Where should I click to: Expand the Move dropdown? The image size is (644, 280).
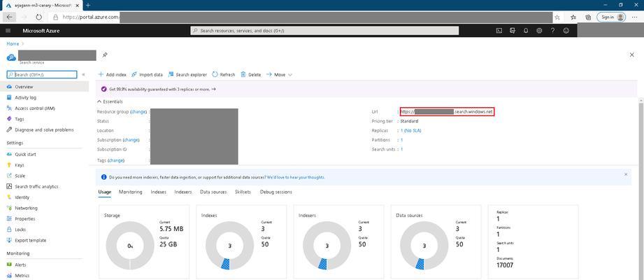point(279,75)
